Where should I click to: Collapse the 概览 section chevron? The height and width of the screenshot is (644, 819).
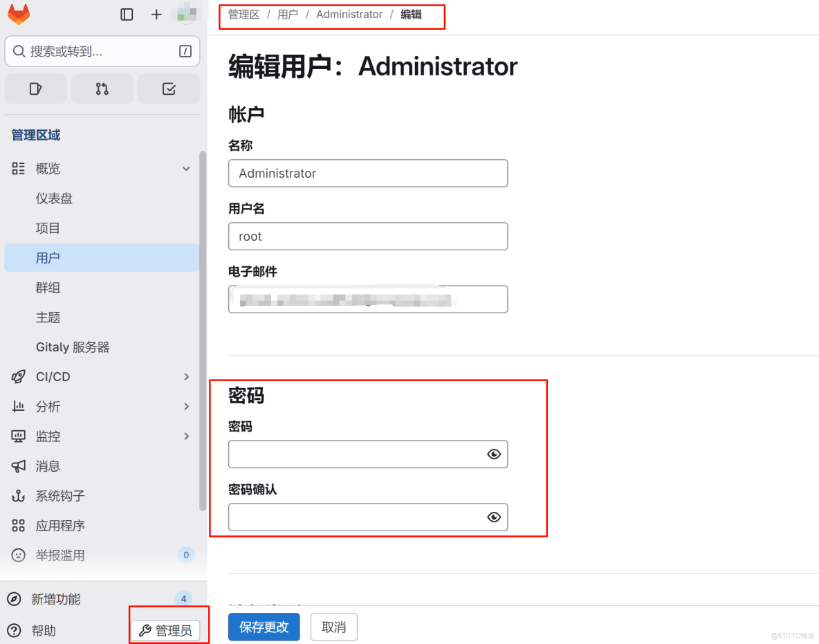click(185, 168)
